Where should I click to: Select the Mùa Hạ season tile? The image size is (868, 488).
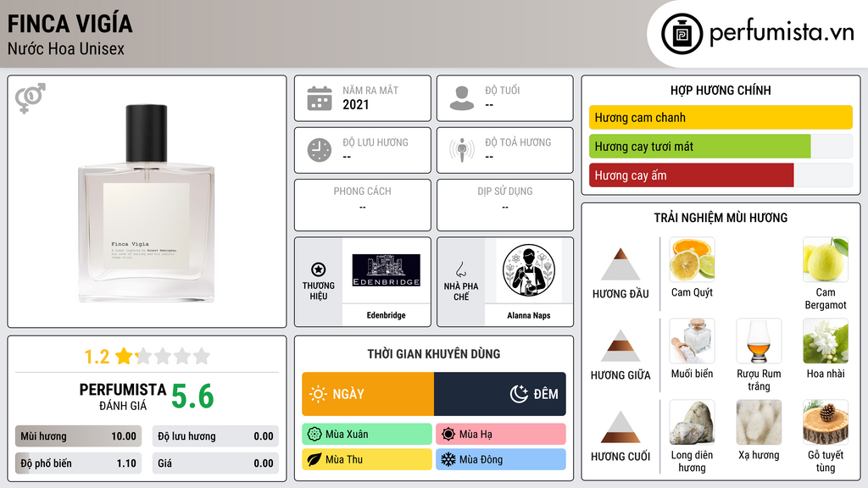pyautogui.click(x=501, y=435)
